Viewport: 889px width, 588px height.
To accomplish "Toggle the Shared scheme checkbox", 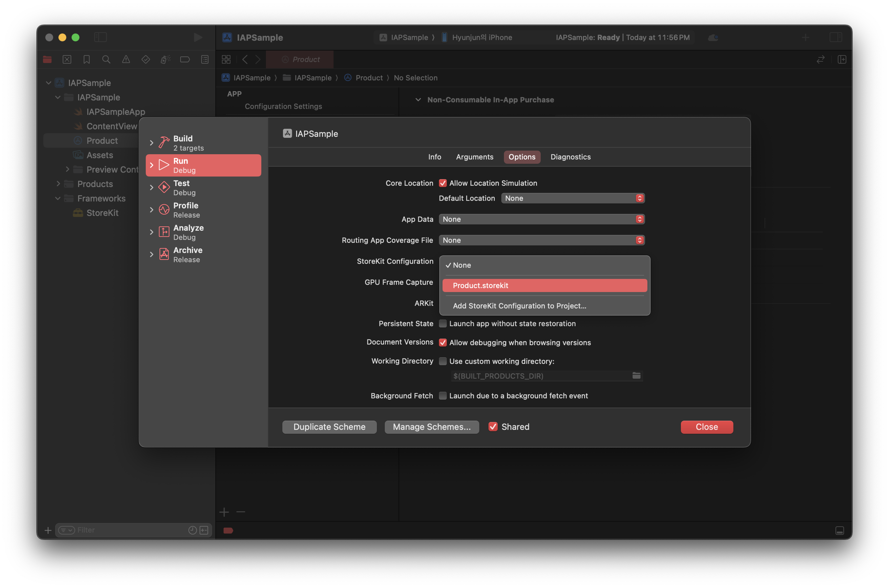I will [x=493, y=427].
